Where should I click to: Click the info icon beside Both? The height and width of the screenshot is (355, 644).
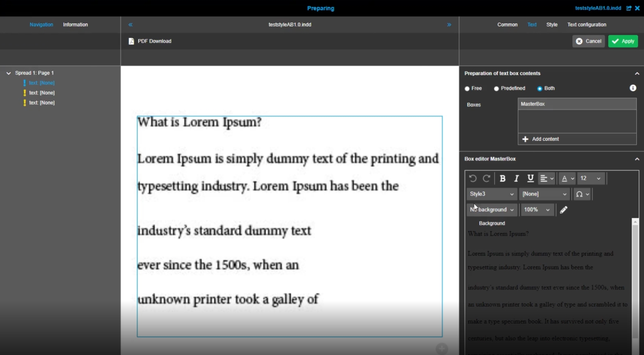633,88
